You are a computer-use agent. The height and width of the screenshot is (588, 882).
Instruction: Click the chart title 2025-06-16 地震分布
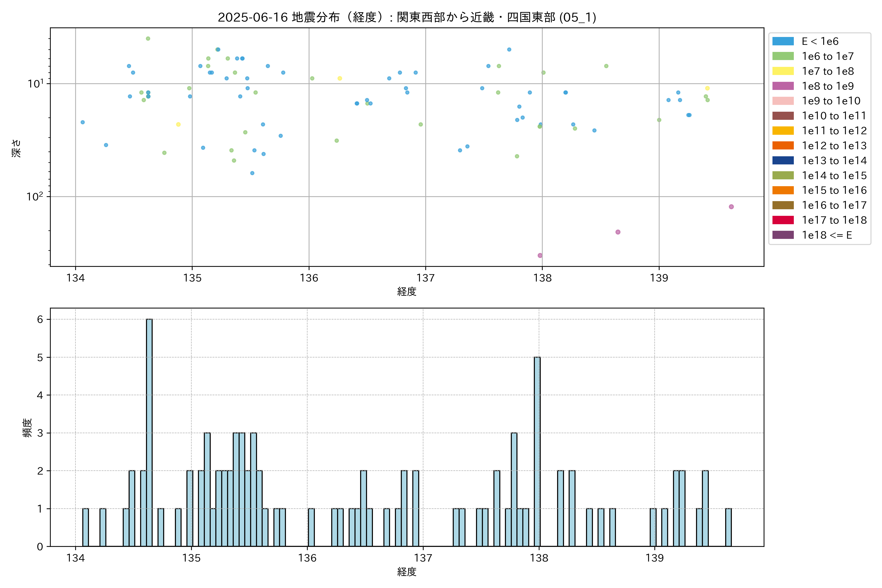407,17
